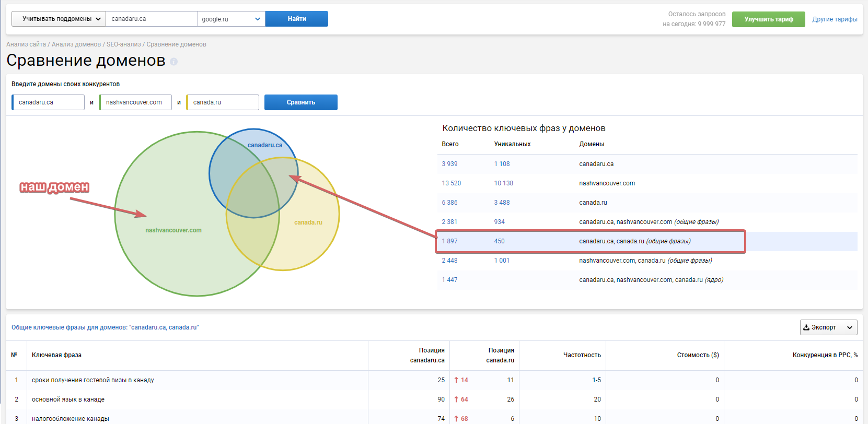
Task: Click unique count 450
Action: coord(500,241)
